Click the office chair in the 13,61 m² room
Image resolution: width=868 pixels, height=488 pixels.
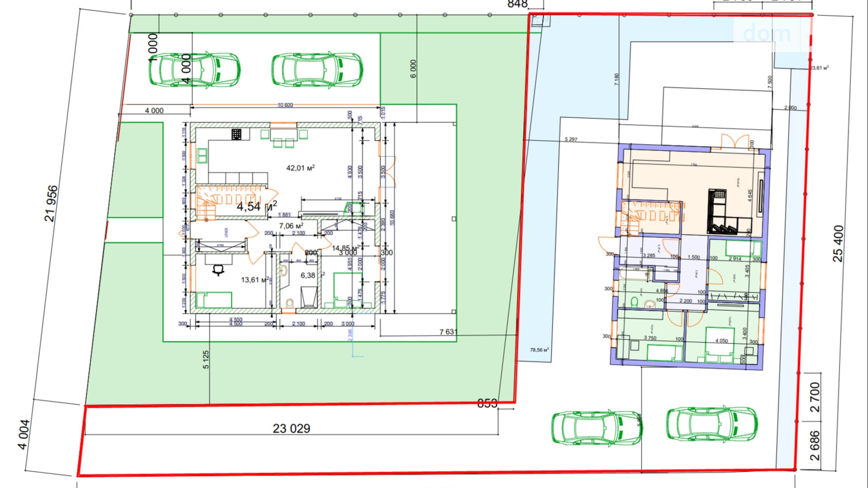pos(218,270)
